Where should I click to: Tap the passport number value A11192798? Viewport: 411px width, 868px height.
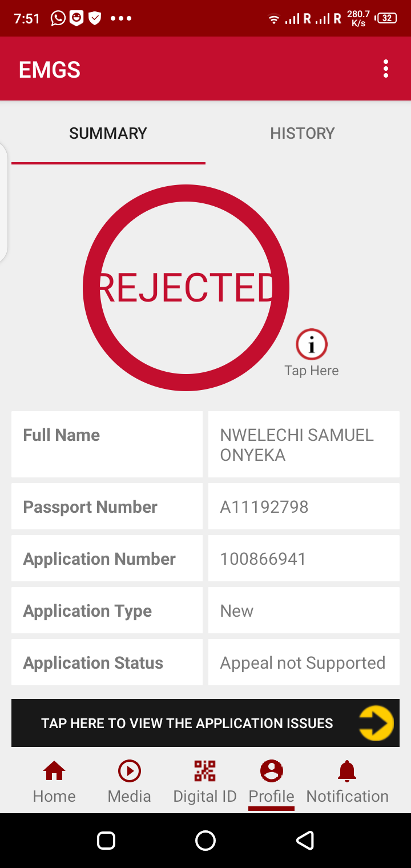pos(264,507)
